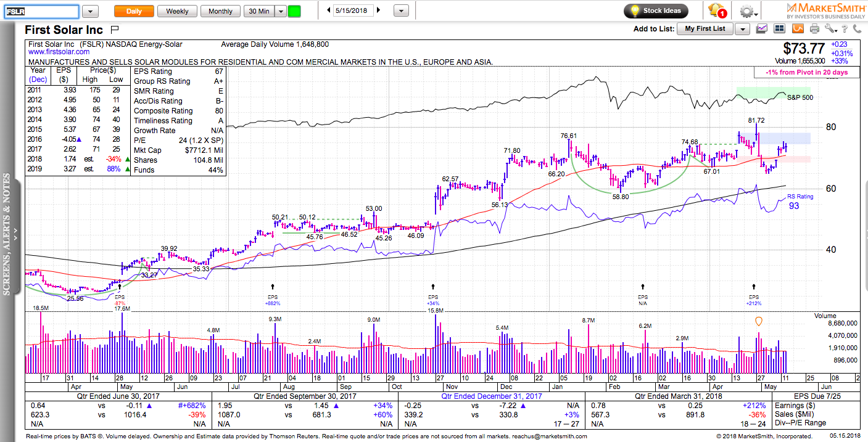Image resolution: width=868 pixels, height=442 pixels.
Task: Click the orange pattern recognition icon
Action: (797, 28)
